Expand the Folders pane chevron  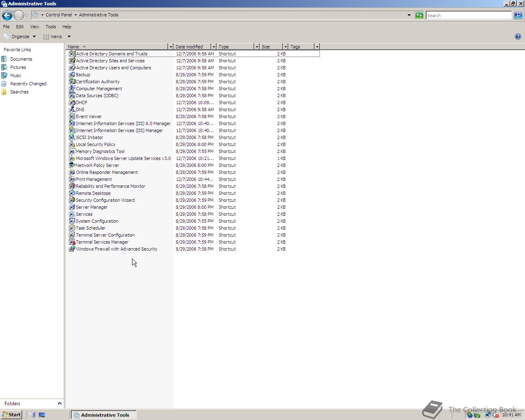(x=59, y=404)
